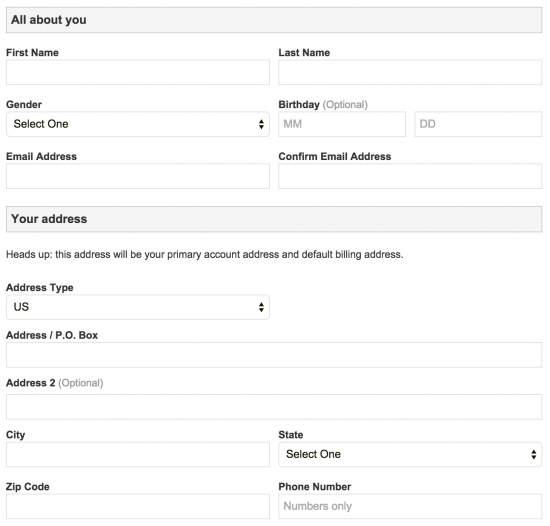Click the City input field
Image resolution: width=550 pixels, height=526 pixels.
138,454
